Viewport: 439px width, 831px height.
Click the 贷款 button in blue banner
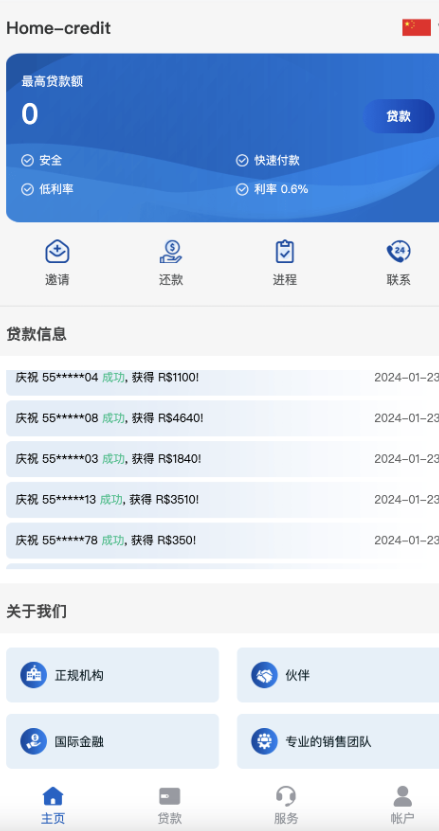point(399,116)
